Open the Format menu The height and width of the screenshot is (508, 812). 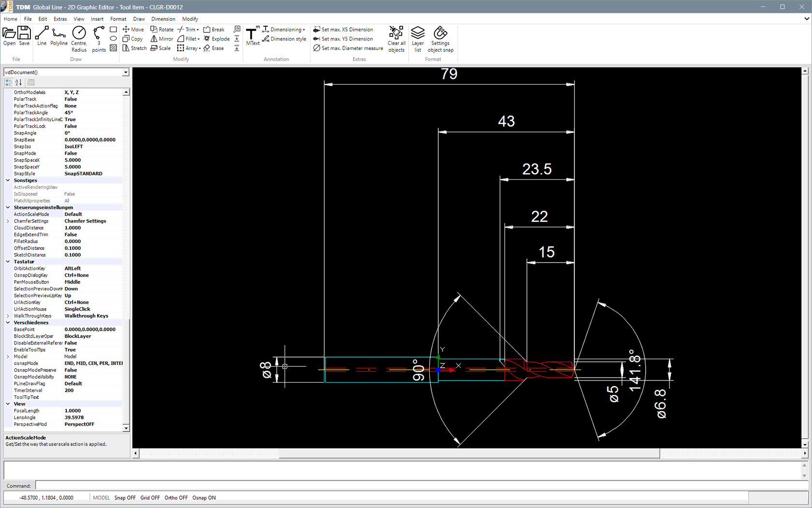coord(118,19)
